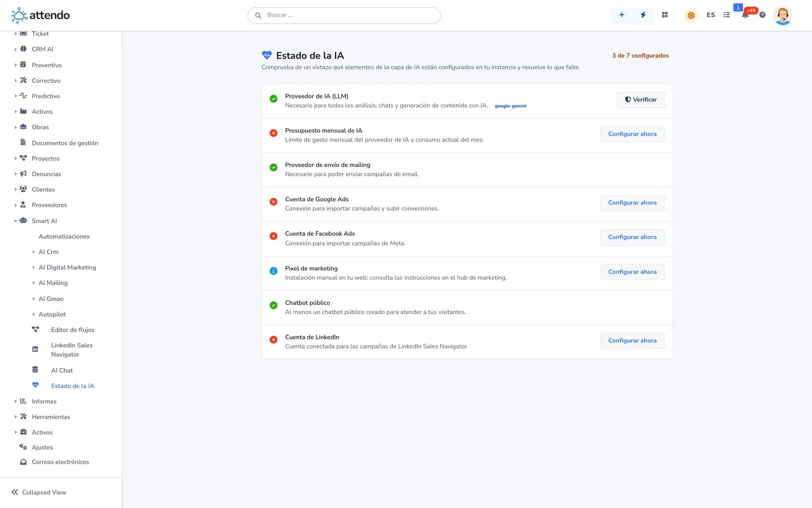Open LinkedIn Sales Navigator item
Viewport: 812px width, 508px height.
(x=72, y=350)
